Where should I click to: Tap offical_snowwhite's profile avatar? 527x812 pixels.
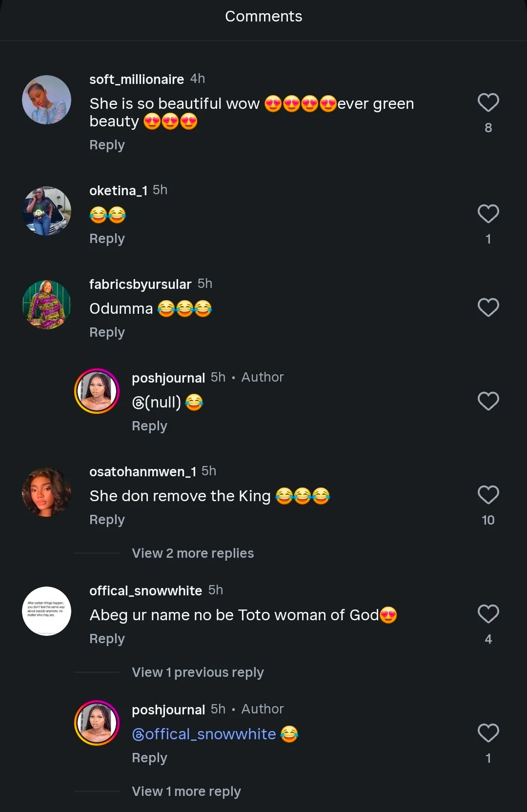(x=47, y=611)
